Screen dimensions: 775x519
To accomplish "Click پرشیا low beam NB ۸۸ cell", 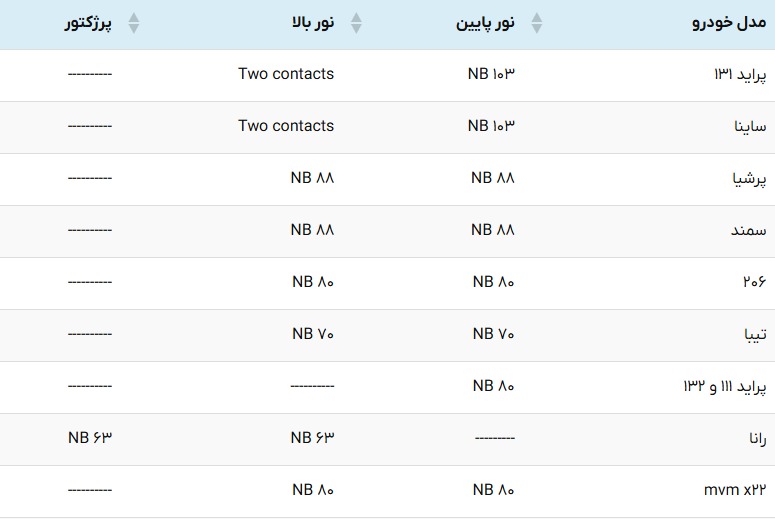I will [493, 177].
